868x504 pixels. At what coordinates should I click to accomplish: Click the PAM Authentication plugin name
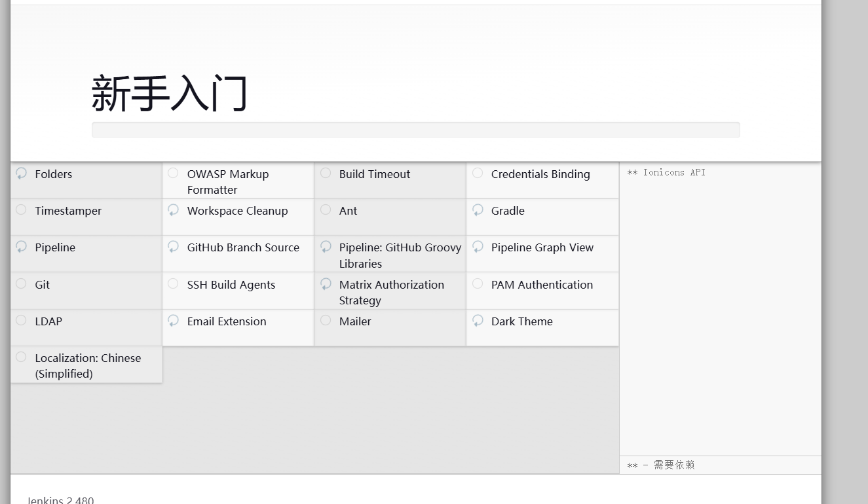[x=542, y=285]
